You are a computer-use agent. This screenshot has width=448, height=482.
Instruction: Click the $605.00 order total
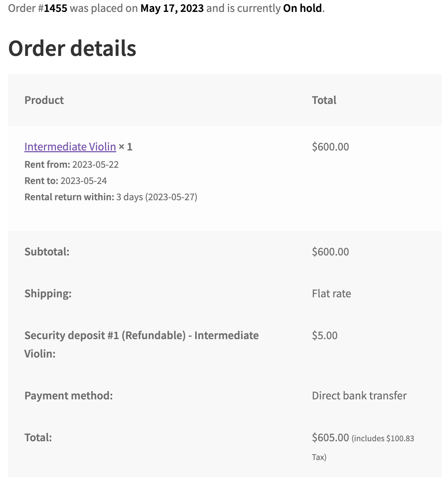(330, 438)
